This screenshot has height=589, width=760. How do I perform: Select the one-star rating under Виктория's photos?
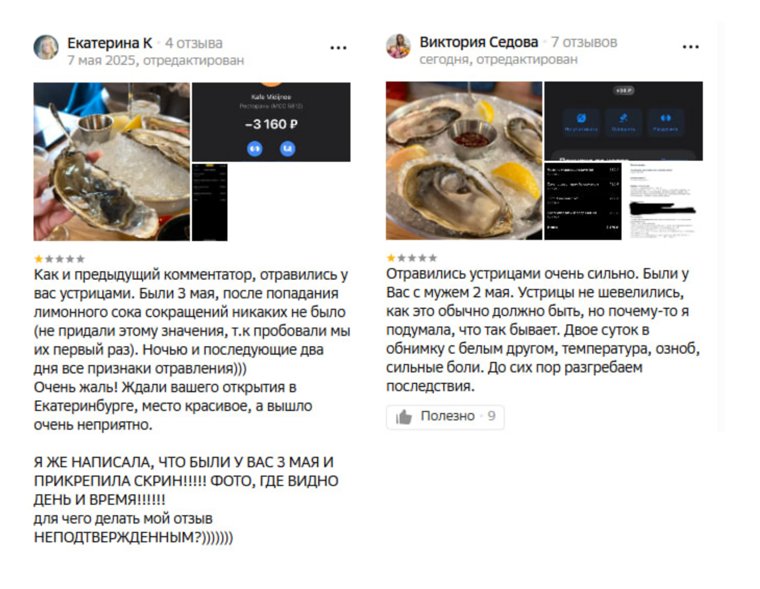point(391,258)
